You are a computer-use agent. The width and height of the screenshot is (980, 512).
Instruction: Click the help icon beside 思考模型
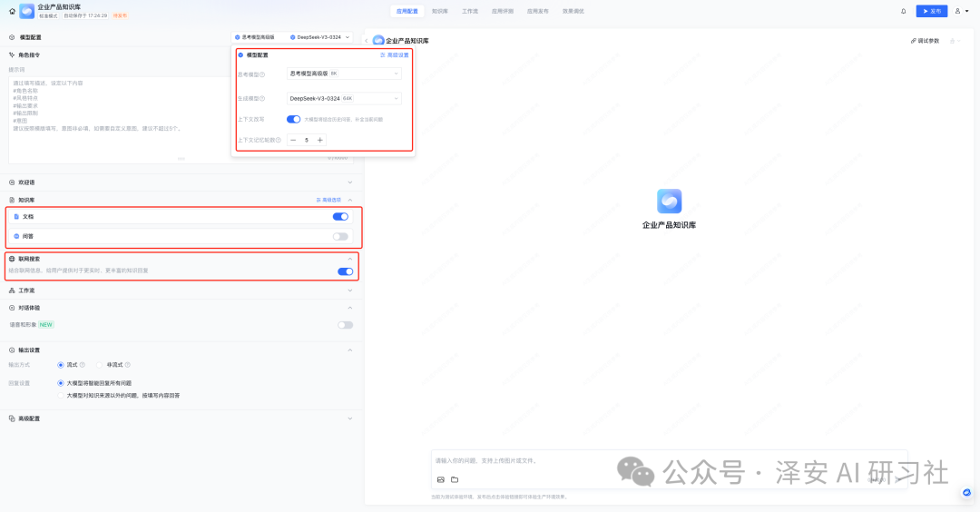pyautogui.click(x=262, y=74)
